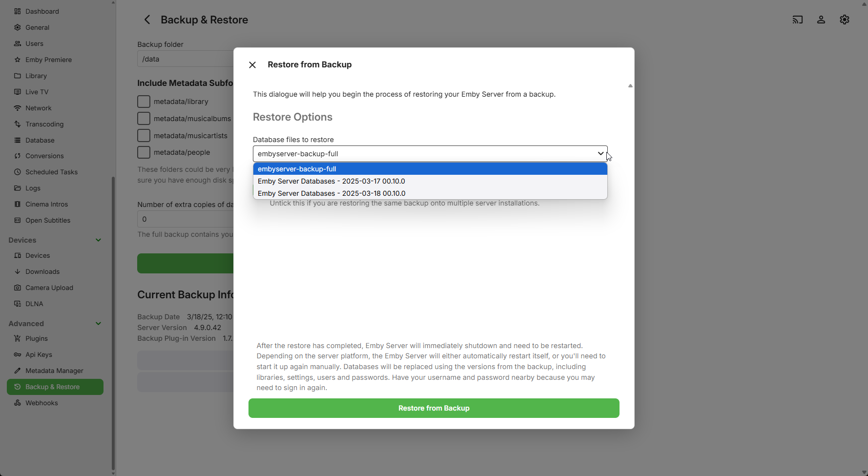Open the user profile icon
Viewport: 868px width, 476px height.
[x=821, y=20]
